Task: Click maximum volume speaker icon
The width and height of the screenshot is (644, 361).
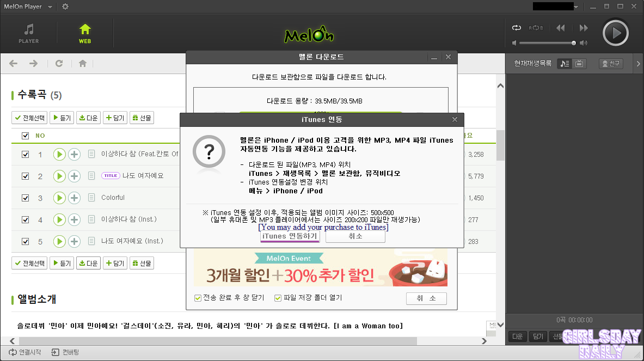Action: 583,42
